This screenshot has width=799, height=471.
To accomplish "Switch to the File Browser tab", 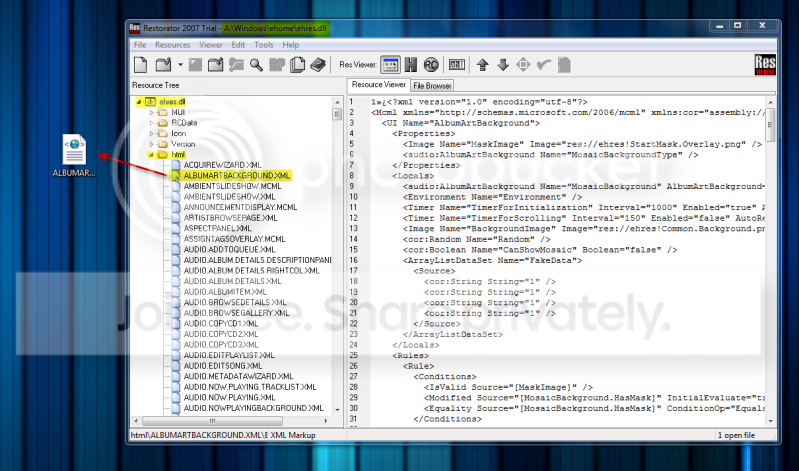I will [432, 86].
